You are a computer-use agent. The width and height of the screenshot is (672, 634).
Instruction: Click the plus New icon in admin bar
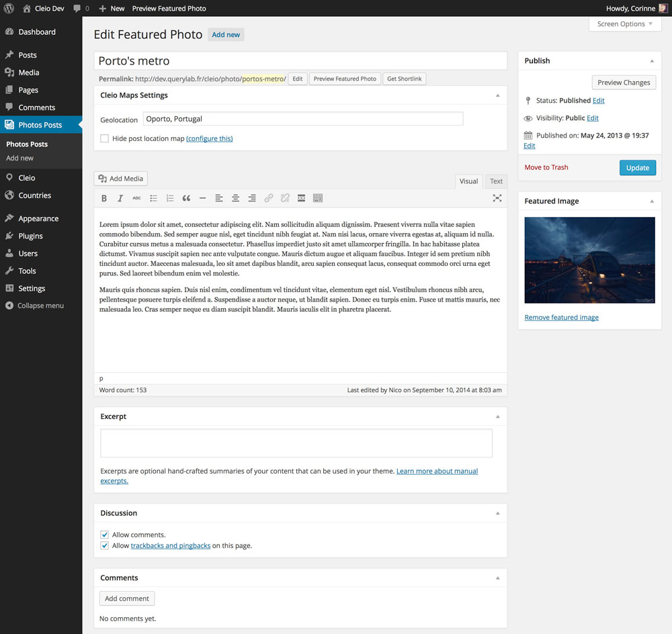point(102,8)
